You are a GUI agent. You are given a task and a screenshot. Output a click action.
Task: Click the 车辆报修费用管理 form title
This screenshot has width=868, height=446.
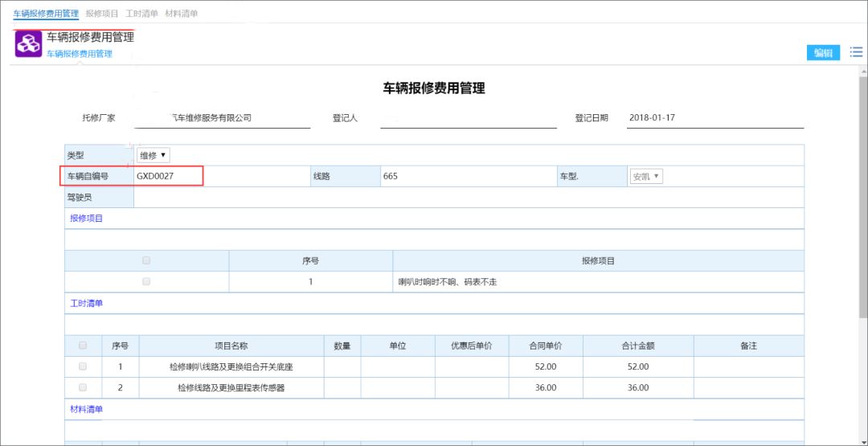434,88
